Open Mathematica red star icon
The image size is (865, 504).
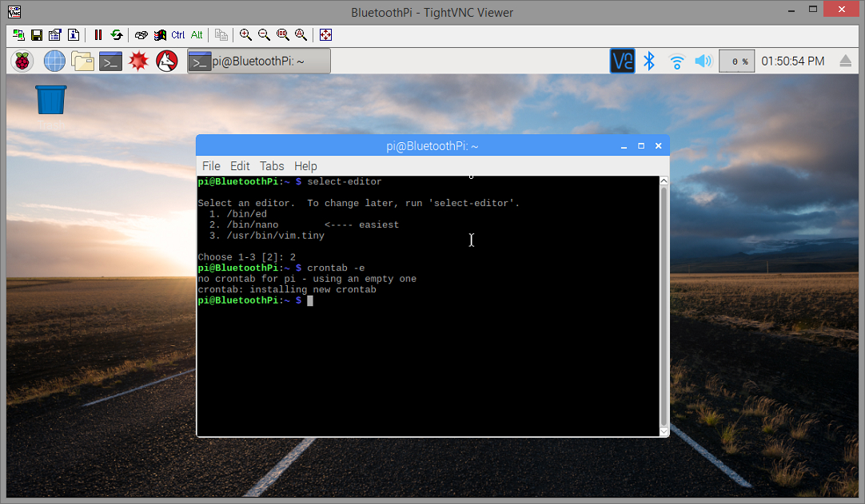point(138,62)
